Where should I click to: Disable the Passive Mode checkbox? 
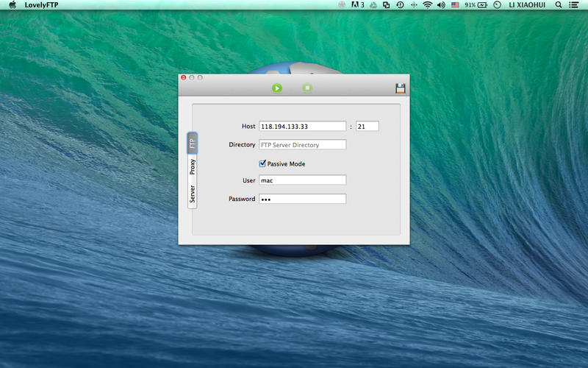pos(262,163)
